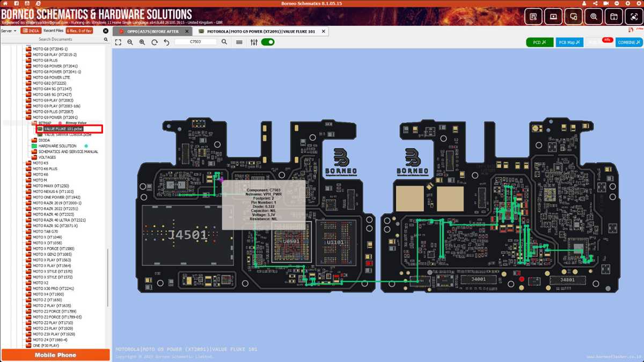Click the Mobile Phone button
This screenshot has height=362, width=644.
coord(55,355)
